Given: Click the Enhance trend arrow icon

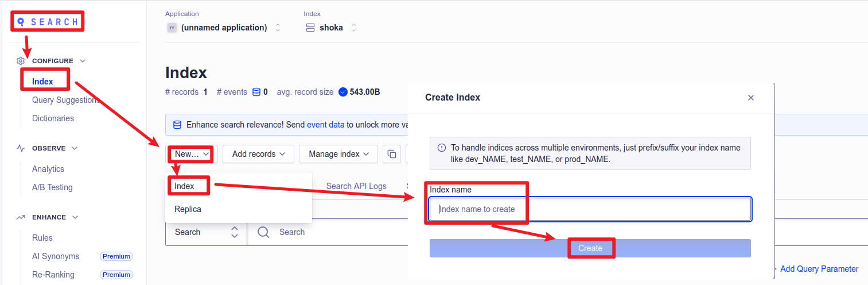Looking at the screenshot, I should coord(21,217).
